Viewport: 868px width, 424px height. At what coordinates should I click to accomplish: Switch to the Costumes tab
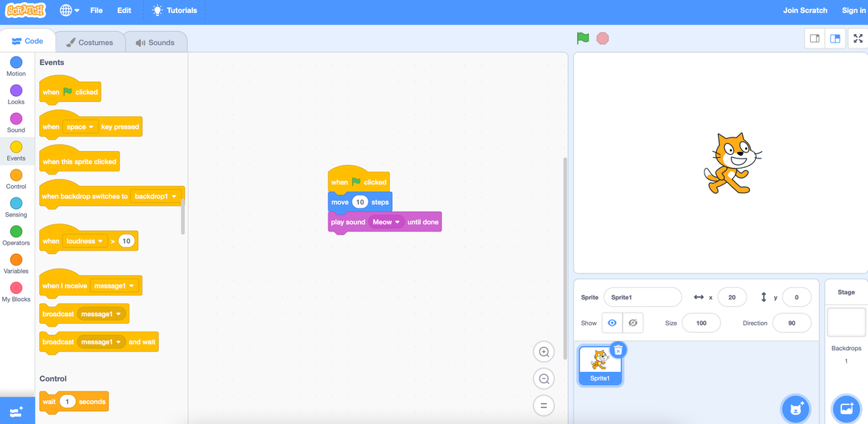(90, 42)
